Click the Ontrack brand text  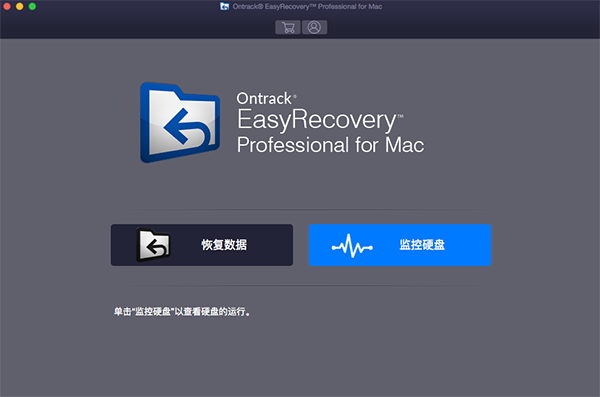[266, 98]
